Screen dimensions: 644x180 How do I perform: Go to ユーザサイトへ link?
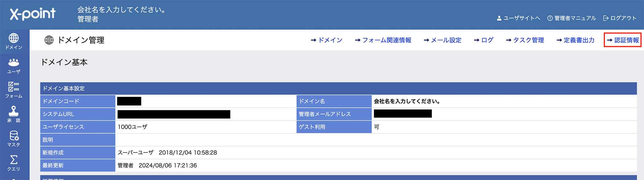[518, 18]
